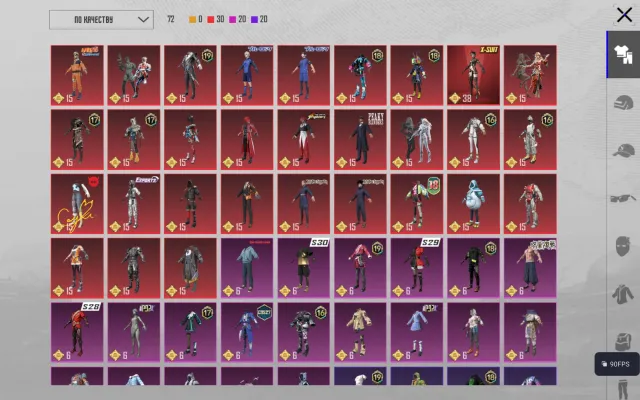Select the two-character silver white set
640x400 pixels.
pos(417,139)
